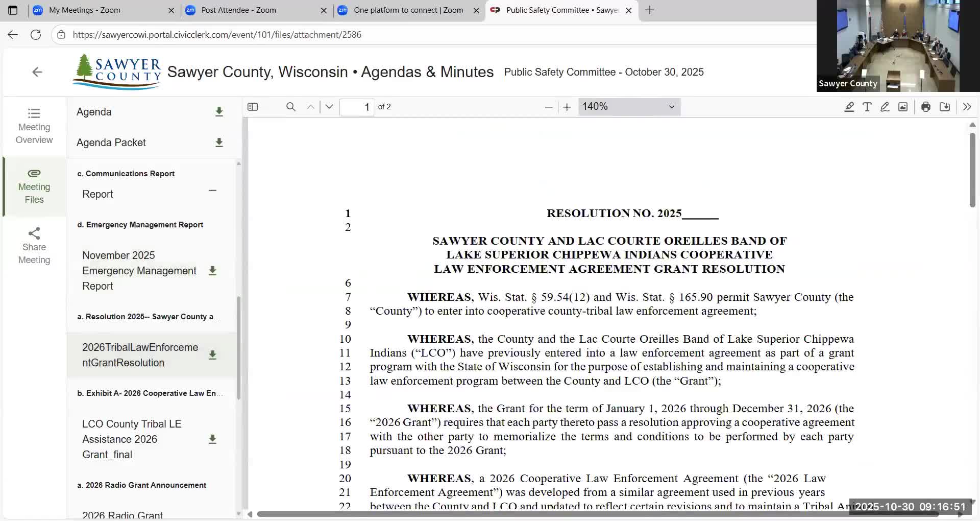Switch to the My Meetings Zoom tab
The height and width of the screenshot is (521, 980).
coord(84,10)
